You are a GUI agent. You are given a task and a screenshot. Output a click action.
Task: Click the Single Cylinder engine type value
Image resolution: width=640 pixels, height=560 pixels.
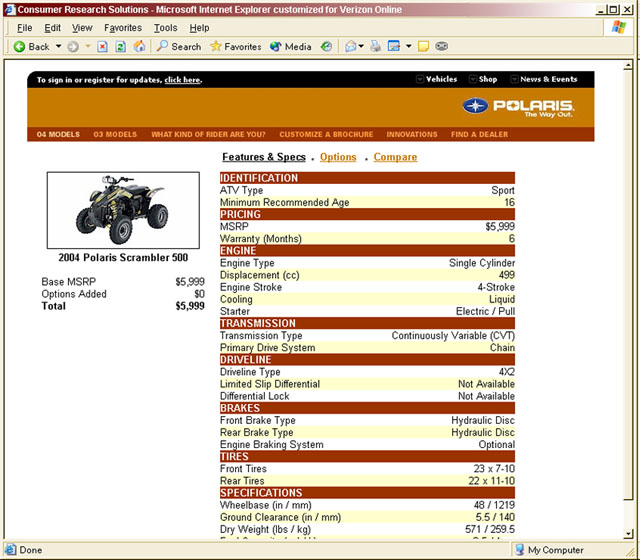click(482, 263)
